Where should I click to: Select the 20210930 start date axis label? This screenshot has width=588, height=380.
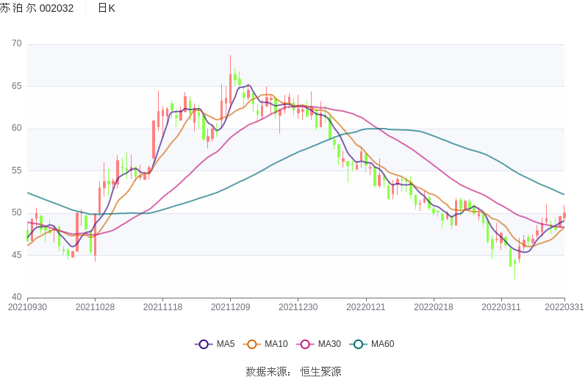tap(27, 307)
